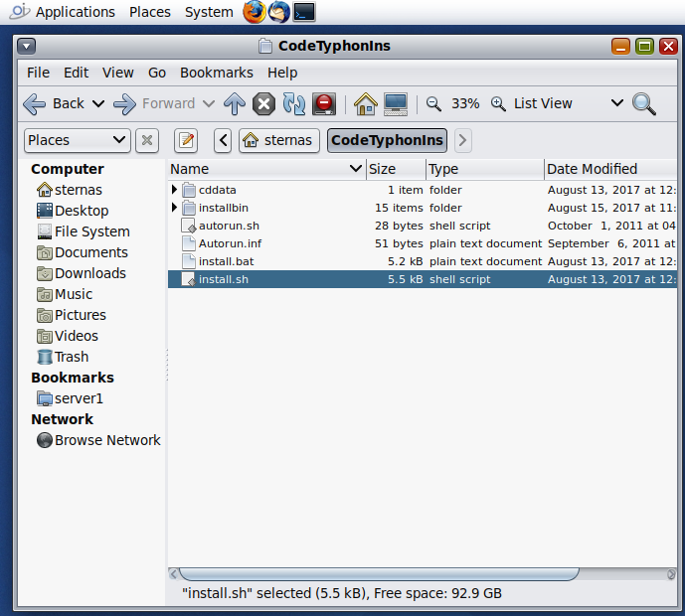Open Pictures in the sidebar
Screen dimensions: 685x616
pyautogui.click(x=72, y=315)
